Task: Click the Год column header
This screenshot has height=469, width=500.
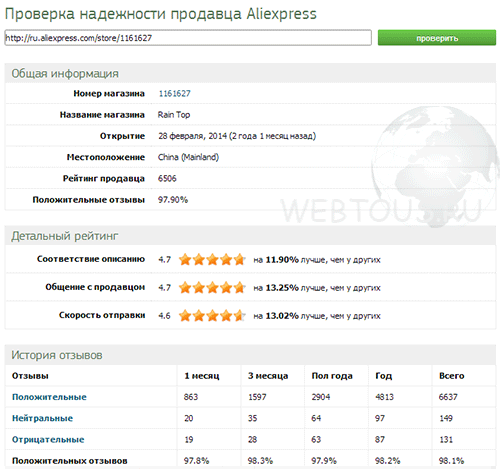Action: coord(383,376)
